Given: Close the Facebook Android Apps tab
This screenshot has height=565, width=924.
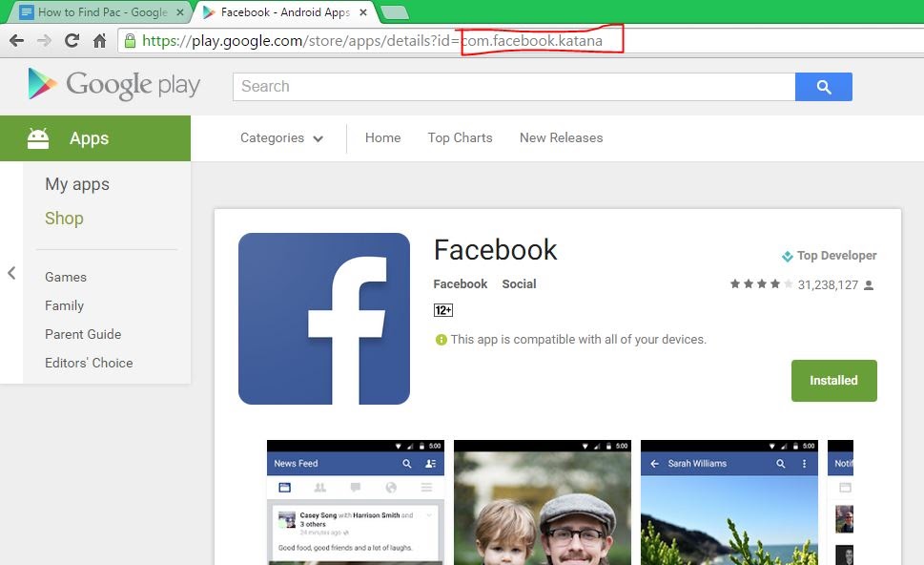Looking at the screenshot, I should point(363,11).
